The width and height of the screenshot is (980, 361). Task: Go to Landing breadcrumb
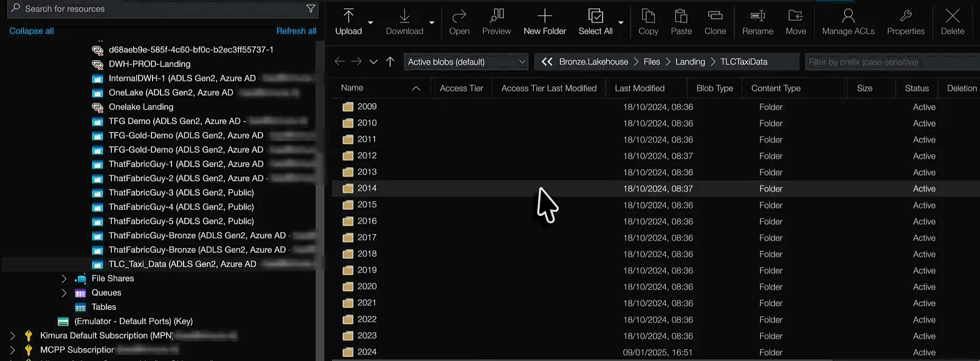coord(690,61)
